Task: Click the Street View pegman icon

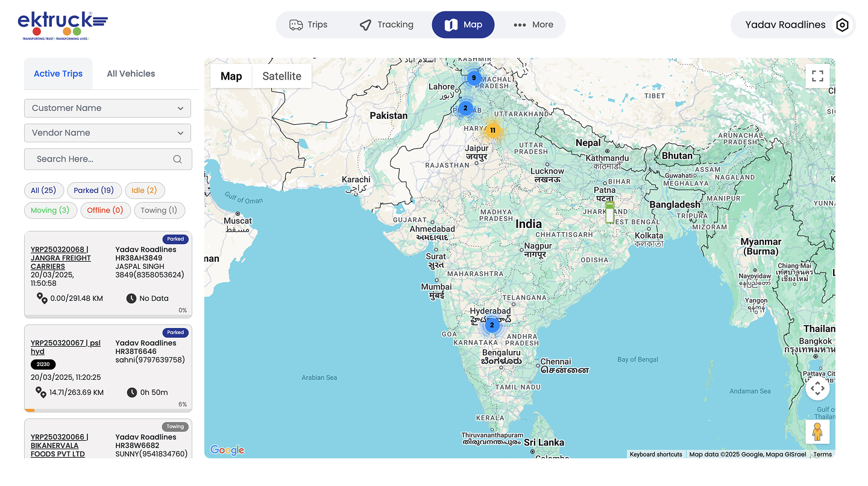Action: pos(817,432)
